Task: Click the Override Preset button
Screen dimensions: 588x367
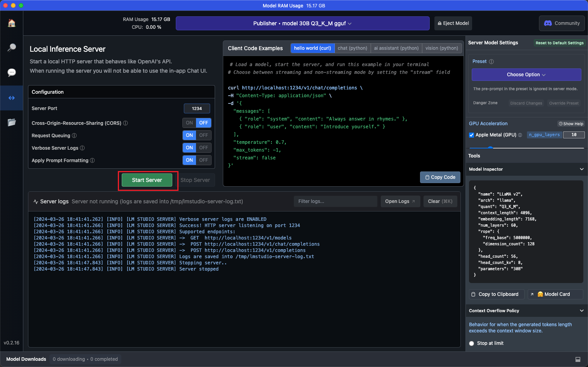Action: (x=564, y=103)
